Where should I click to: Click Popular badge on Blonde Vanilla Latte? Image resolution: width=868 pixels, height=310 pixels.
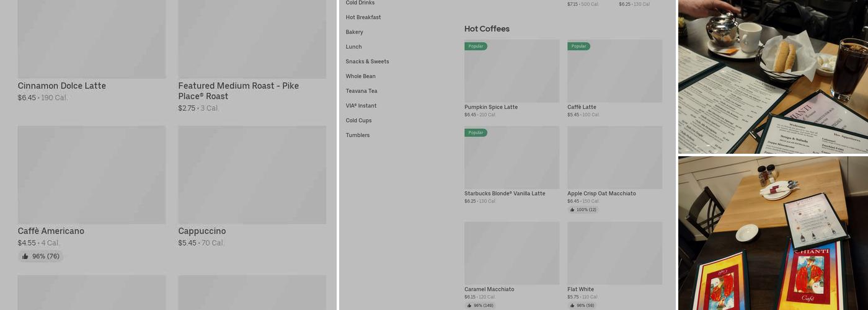tap(476, 133)
